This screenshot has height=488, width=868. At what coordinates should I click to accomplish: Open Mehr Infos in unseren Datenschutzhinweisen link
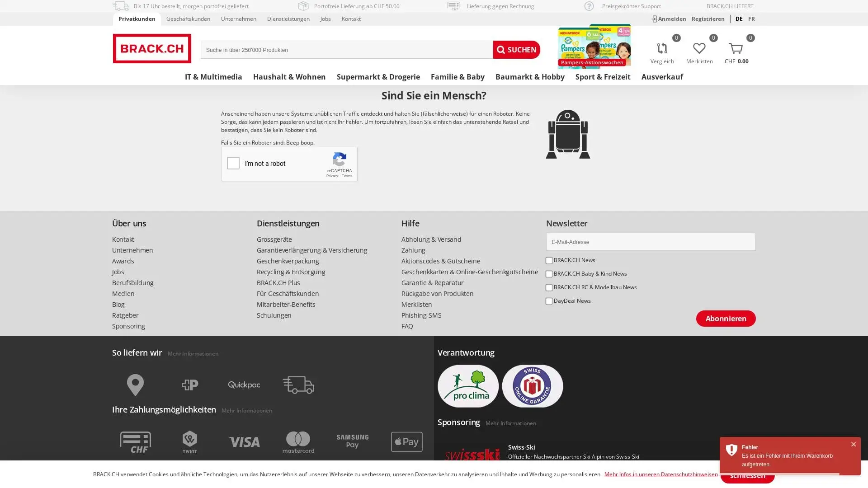tap(661, 474)
